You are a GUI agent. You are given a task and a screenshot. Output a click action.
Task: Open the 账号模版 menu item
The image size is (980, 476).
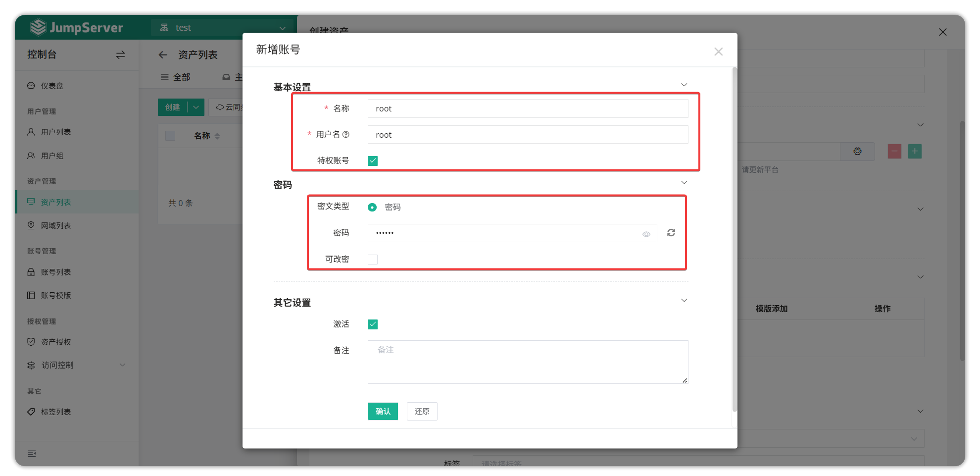click(x=55, y=295)
